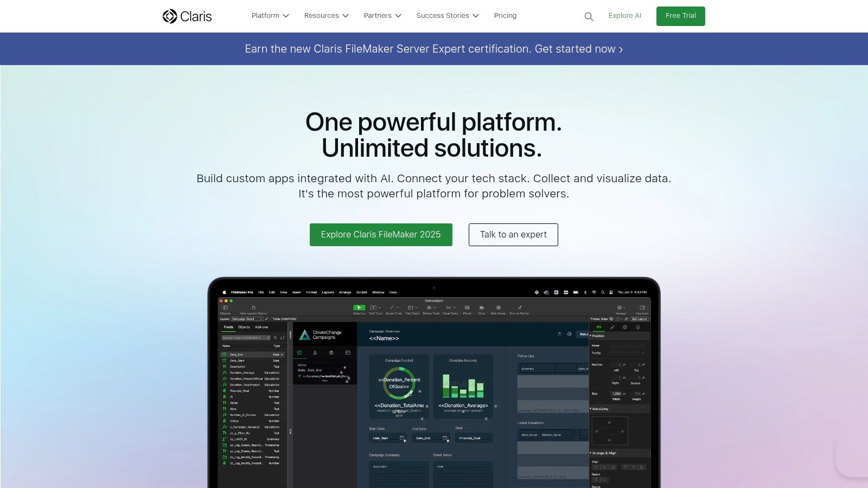Start a Free Trial
The width and height of the screenshot is (868, 488).
[681, 16]
